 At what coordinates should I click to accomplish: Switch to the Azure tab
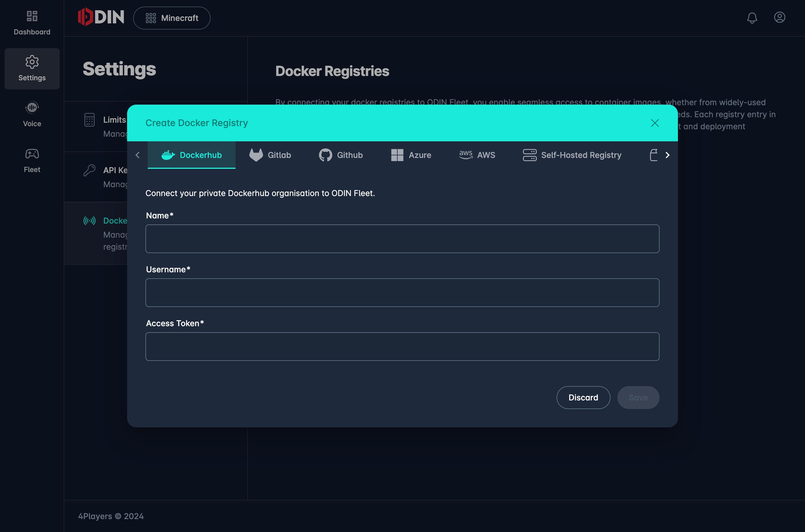411,155
